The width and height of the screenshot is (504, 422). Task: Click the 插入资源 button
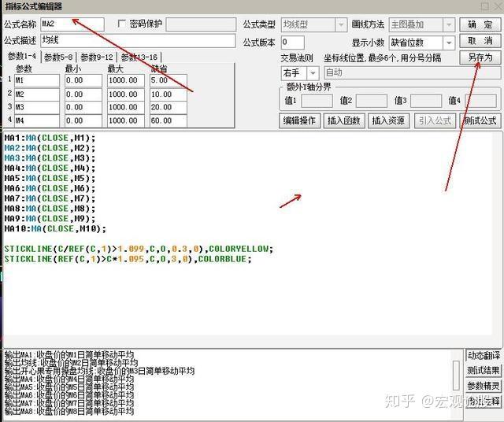coord(388,120)
